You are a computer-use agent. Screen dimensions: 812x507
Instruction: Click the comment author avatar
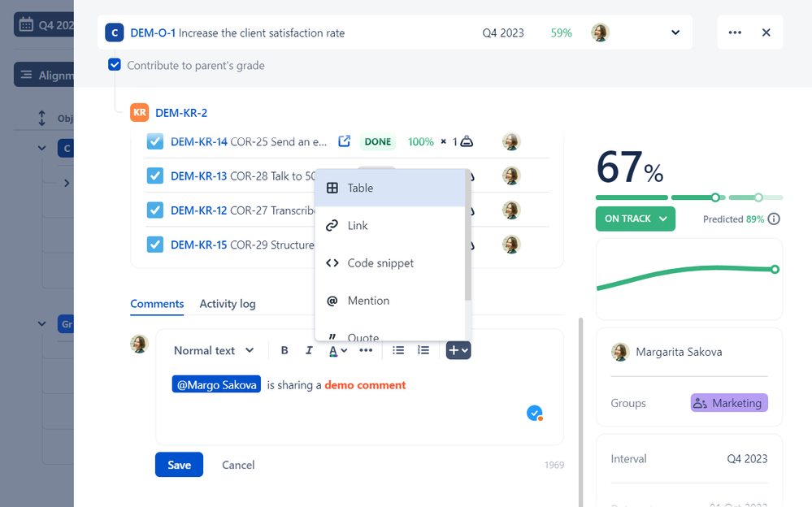[139, 344]
